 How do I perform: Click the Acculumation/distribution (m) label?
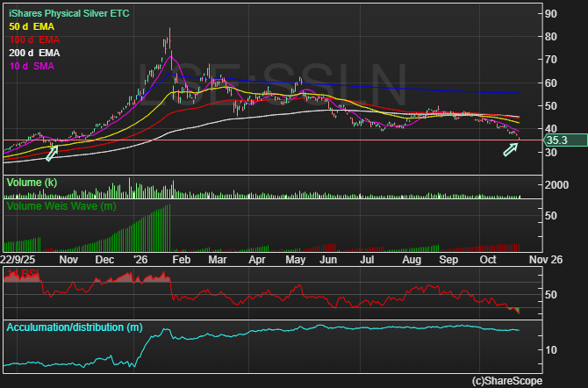click(x=75, y=327)
